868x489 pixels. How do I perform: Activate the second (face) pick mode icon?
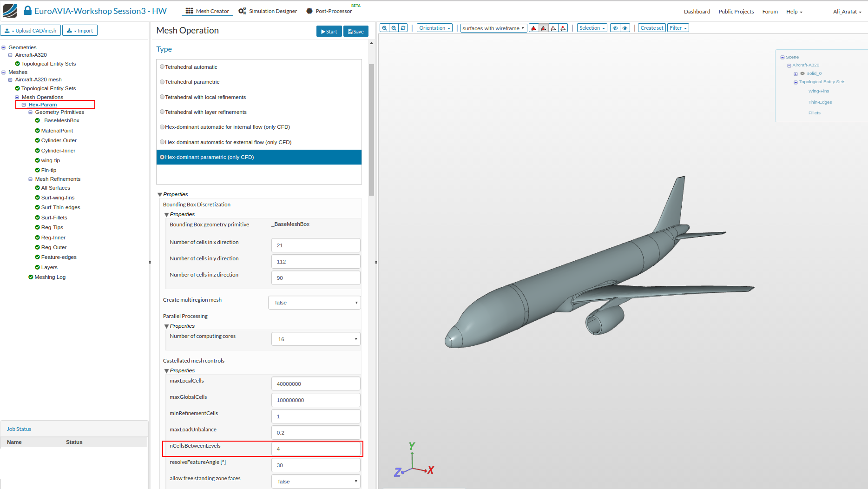coord(544,28)
